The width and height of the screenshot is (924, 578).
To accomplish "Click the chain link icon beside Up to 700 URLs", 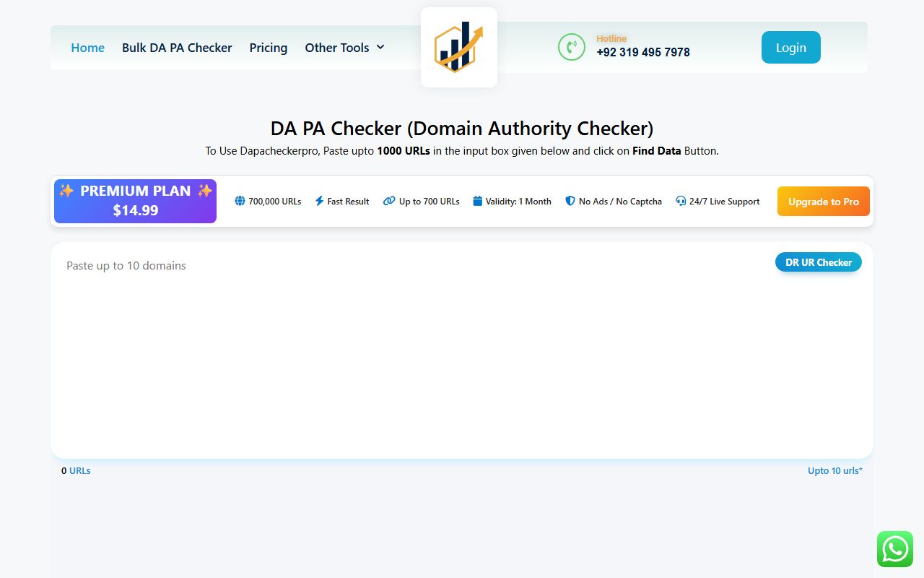I will pyautogui.click(x=389, y=201).
